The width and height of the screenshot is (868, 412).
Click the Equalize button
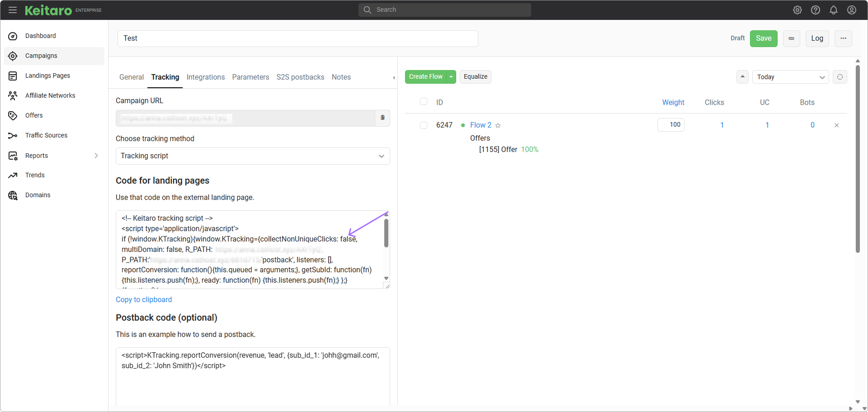pyautogui.click(x=476, y=77)
